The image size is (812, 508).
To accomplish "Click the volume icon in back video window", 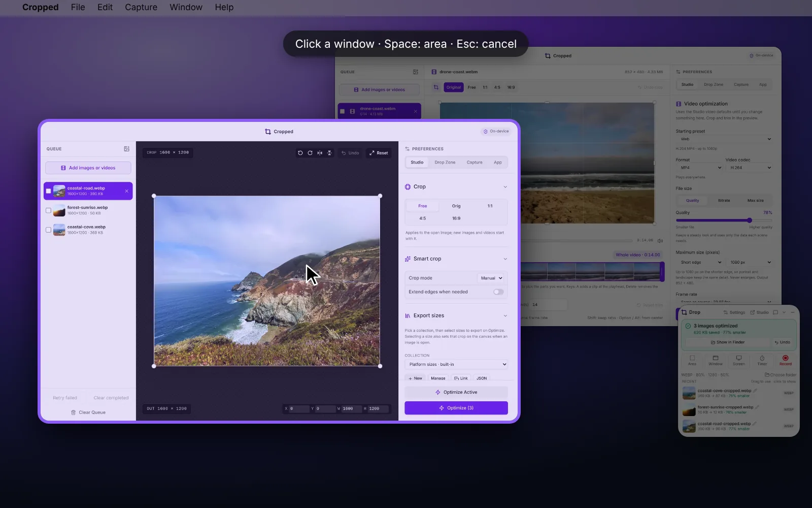I will 660,241.
